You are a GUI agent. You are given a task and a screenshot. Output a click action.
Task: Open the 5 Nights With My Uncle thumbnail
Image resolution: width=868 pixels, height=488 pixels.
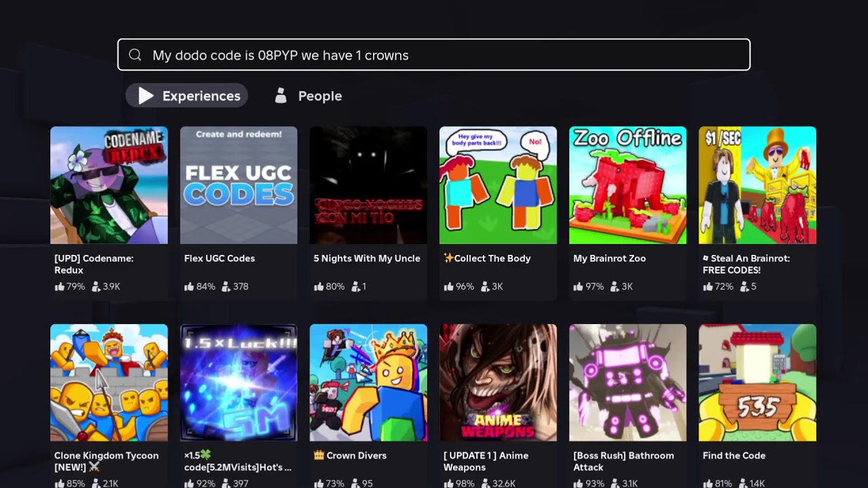coord(368,185)
